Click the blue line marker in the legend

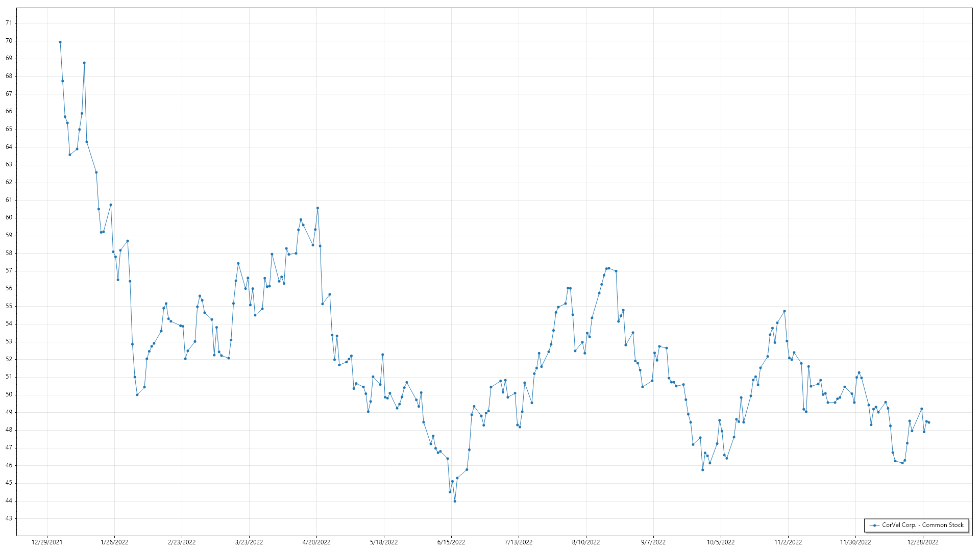click(875, 525)
